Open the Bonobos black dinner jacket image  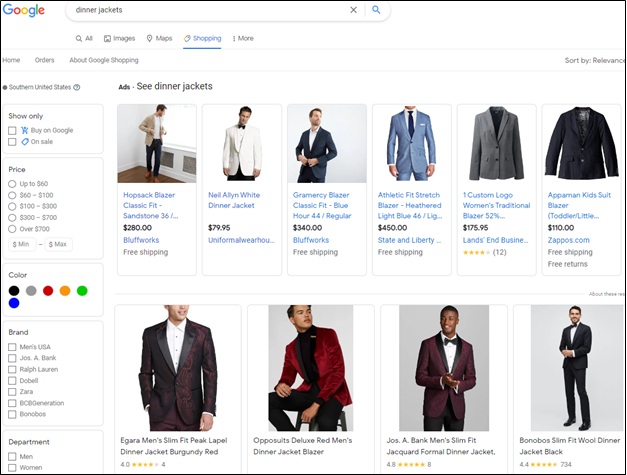pyautogui.click(x=576, y=368)
